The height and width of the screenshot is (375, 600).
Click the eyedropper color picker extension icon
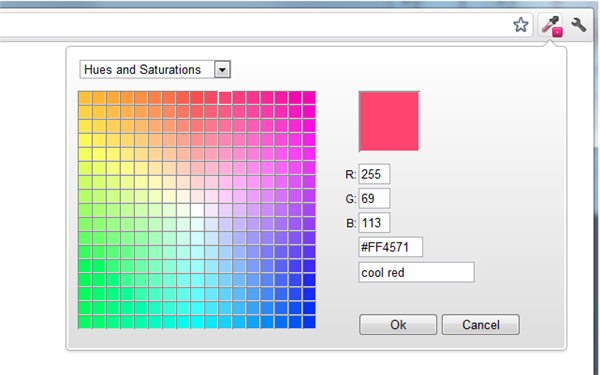coord(551,26)
